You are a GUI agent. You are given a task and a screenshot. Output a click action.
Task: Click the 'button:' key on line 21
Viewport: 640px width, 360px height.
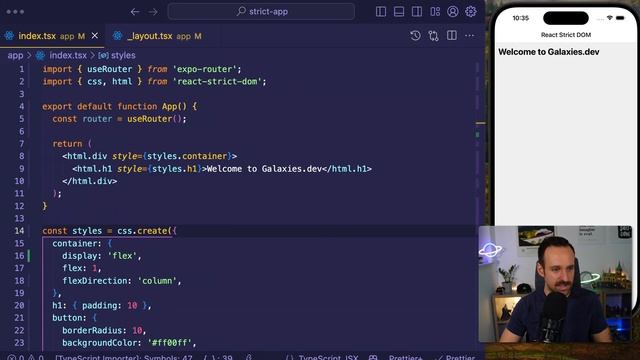point(69,318)
